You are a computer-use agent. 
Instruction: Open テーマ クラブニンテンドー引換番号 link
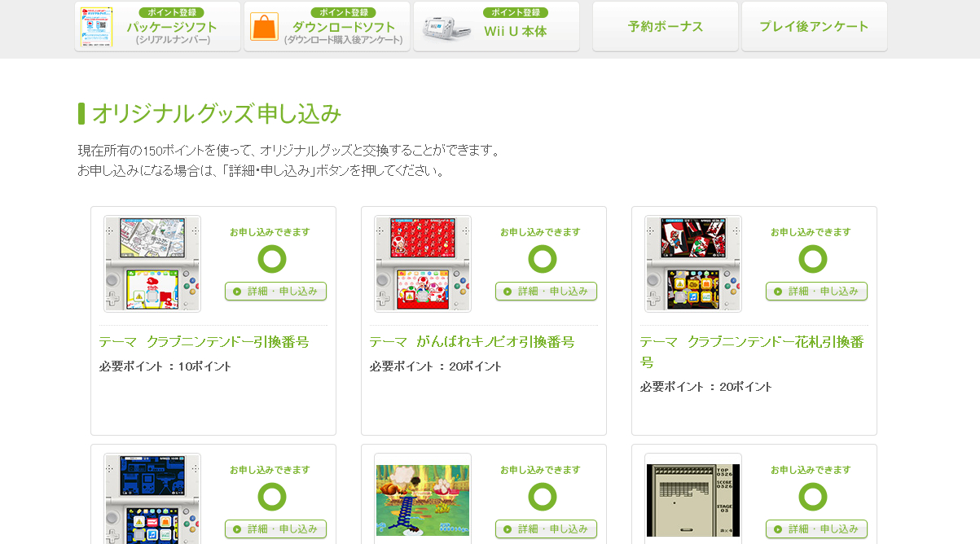[x=204, y=342]
